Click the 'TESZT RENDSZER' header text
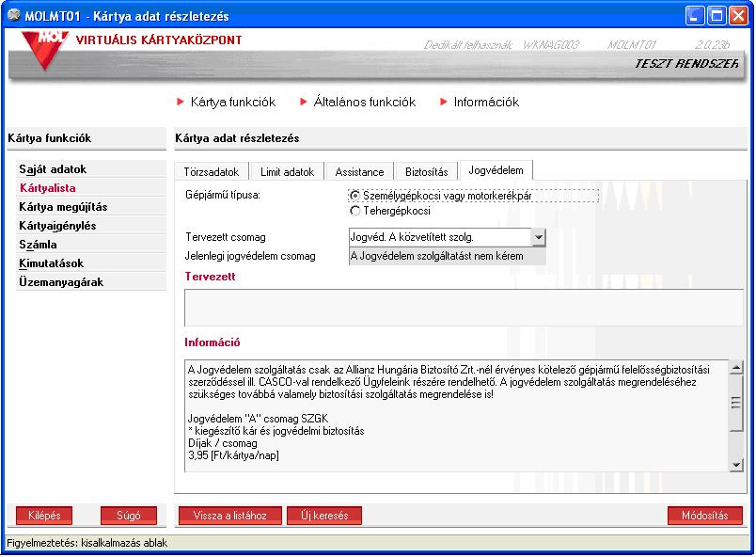This screenshot has width=756, height=557. point(686,64)
